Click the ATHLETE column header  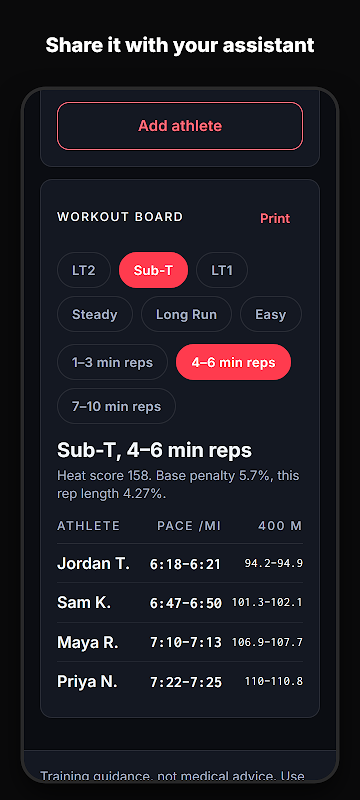[89, 526]
